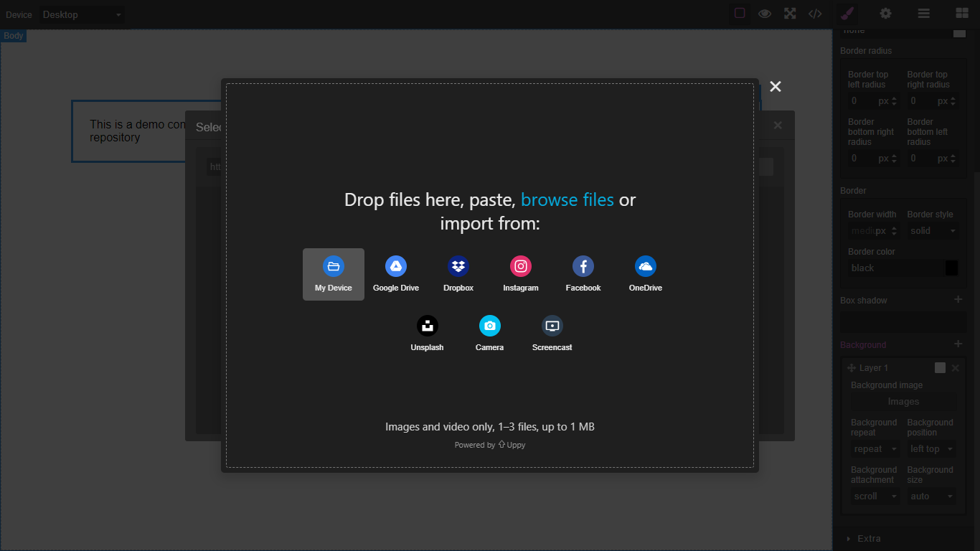
Task: Open the border style solid dropdown
Action: click(932, 230)
